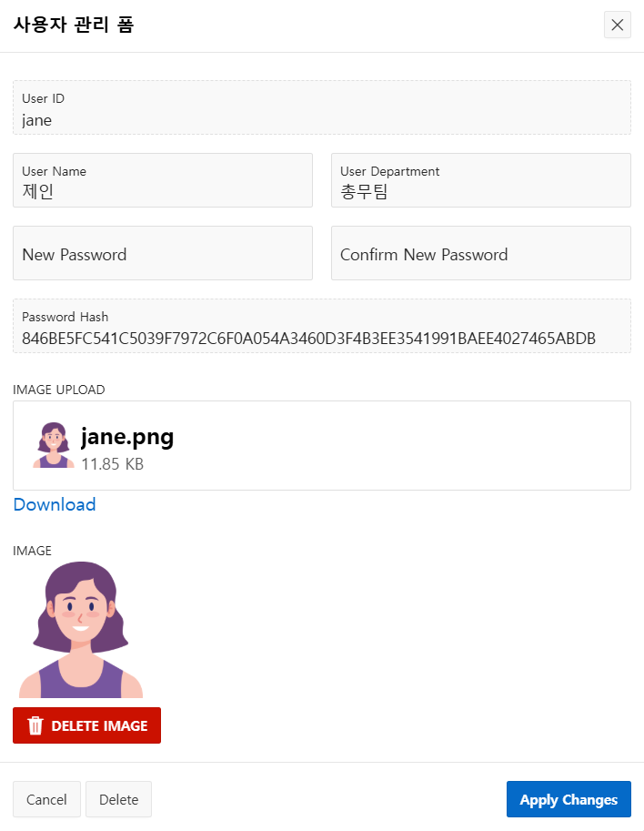Image resolution: width=644 pixels, height=831 pixels.
Task: Click the 11.85 KB file size text
Action: coord(112,464)
